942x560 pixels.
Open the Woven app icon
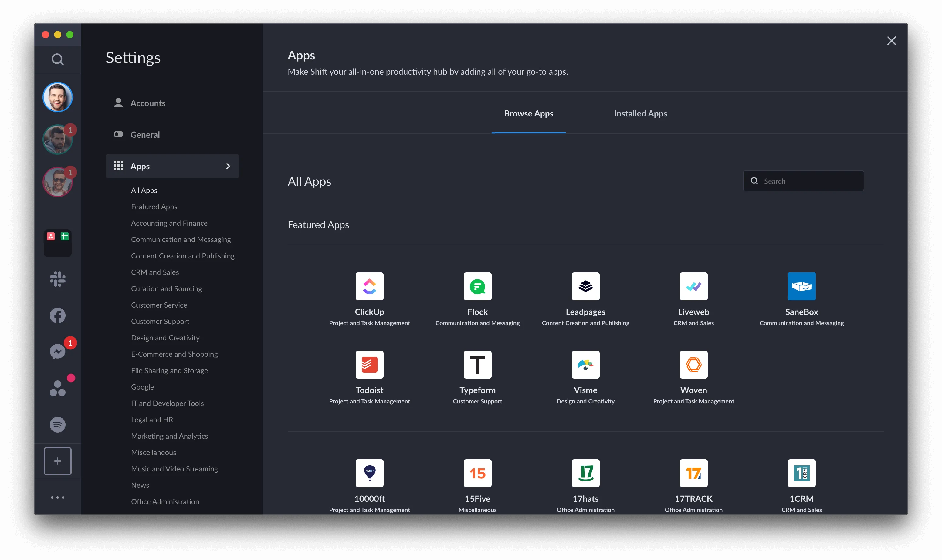tap(693, 365)
